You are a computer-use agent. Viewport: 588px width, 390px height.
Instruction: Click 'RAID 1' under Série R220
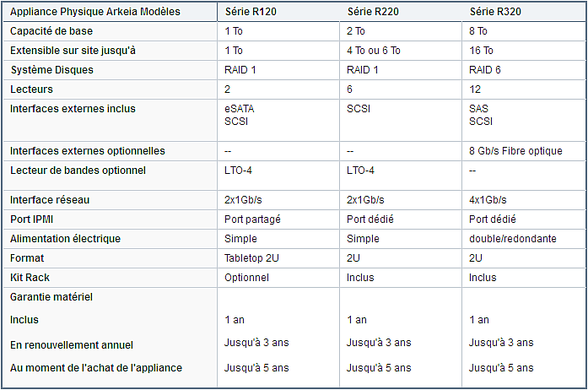click(362, 70)
